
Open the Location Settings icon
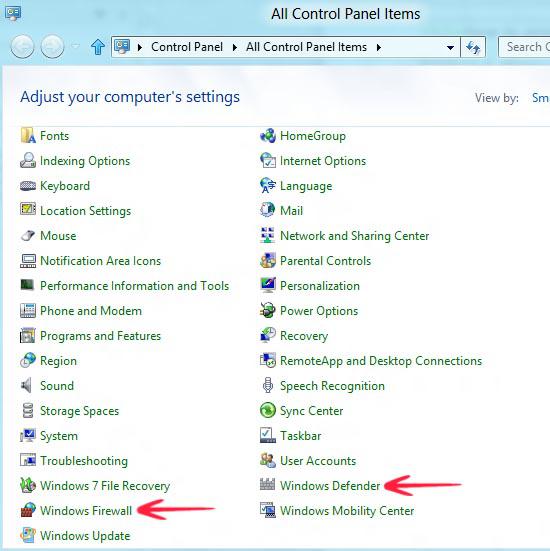pos(28,210)
